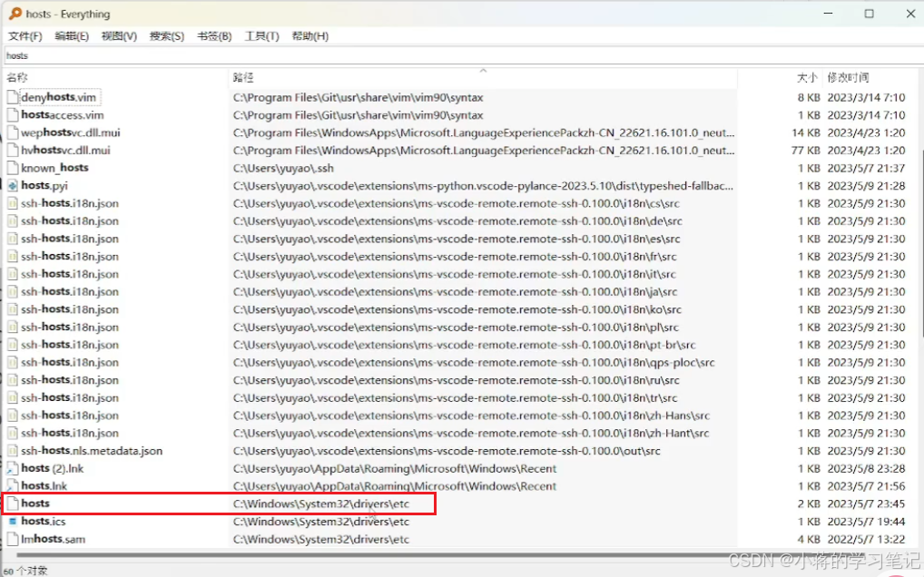The height and width of the screenshot is (577, 924).
Task: Click the 2022/5/7 13:22 modified time
Action: tap(866, 539)
